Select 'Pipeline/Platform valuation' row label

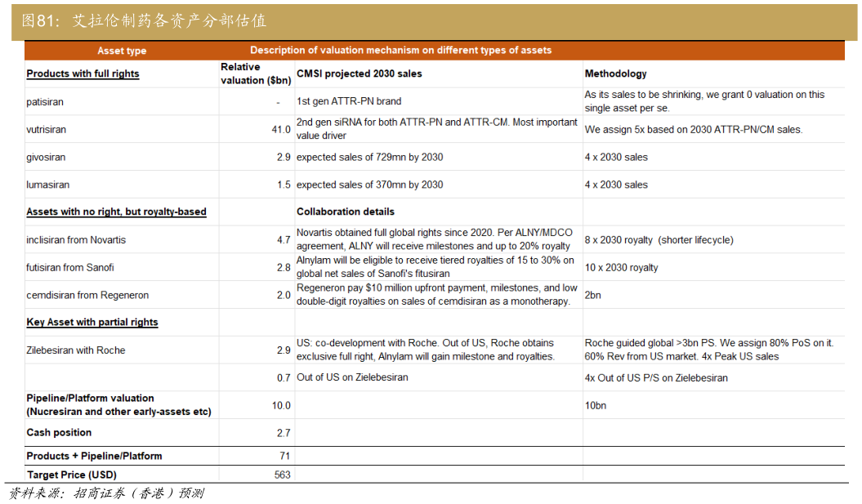[118, 405]
